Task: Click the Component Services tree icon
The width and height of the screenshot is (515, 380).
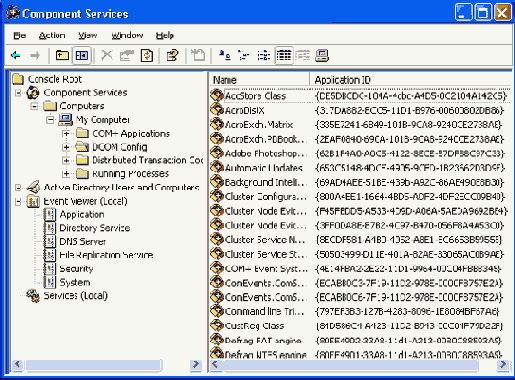Action: (33, 92)
